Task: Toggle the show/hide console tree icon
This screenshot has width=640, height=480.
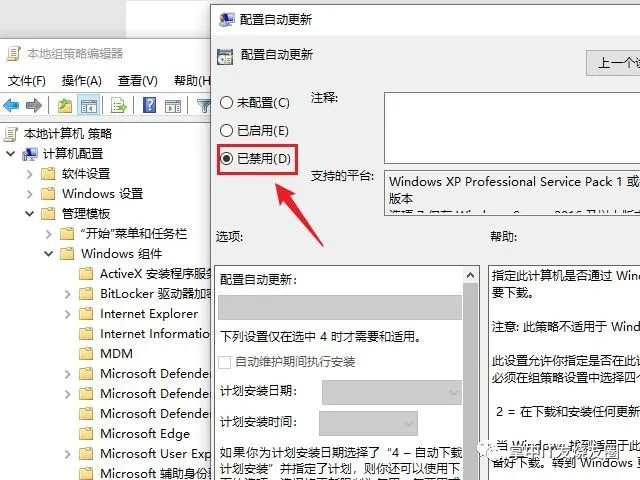Action: point(88,105)
